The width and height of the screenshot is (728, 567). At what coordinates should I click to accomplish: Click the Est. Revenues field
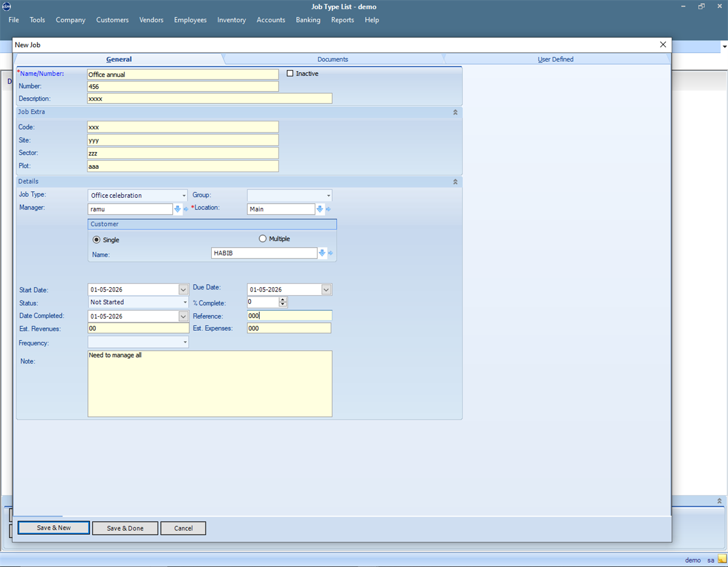(x=138, y=328)
